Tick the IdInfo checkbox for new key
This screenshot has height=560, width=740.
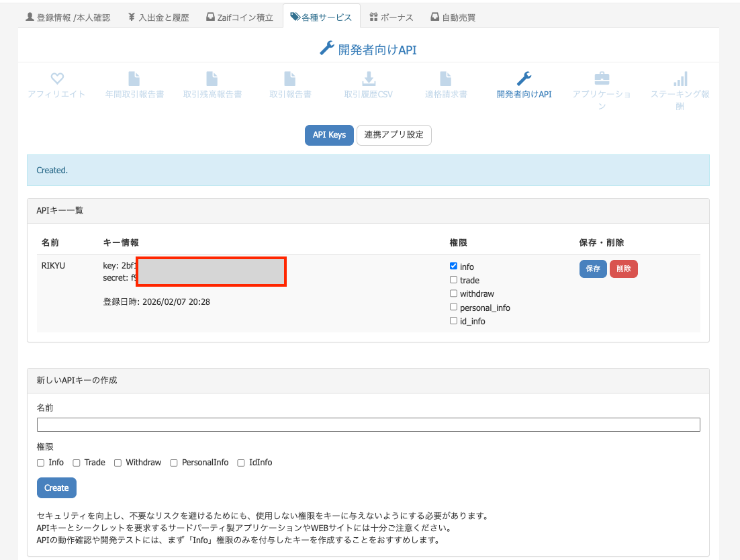tap(241, 463)
